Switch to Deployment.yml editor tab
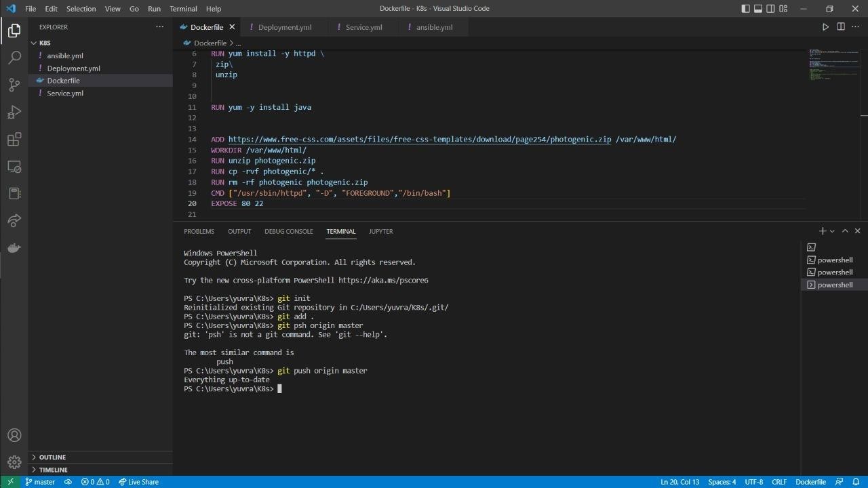Image resolution: width=868 pixels, height=488 pixels. pos(285,27)
